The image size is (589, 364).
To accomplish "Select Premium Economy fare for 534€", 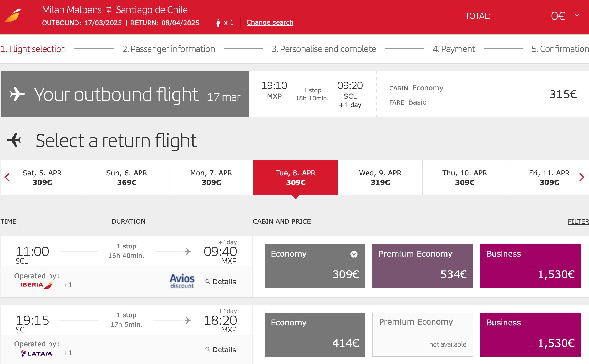I will [x=423, y=266].
